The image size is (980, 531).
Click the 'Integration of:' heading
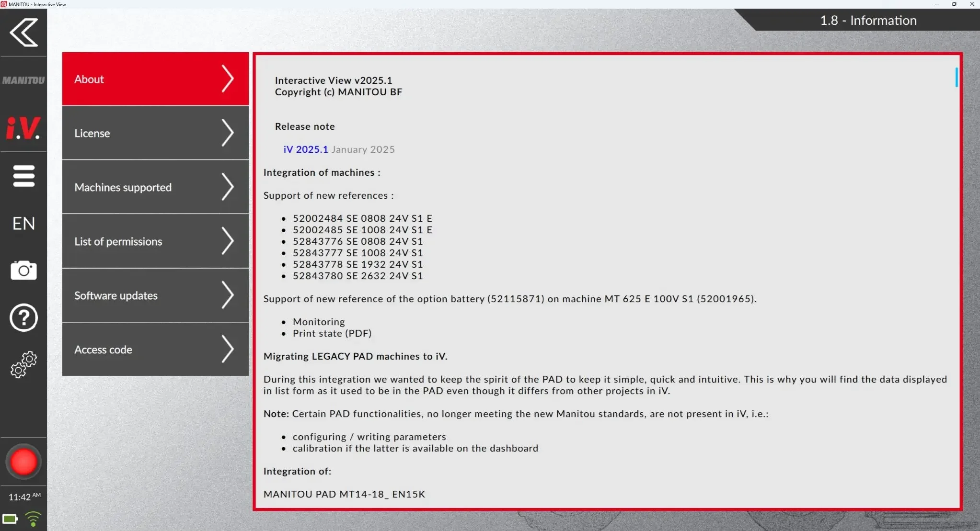297,471
